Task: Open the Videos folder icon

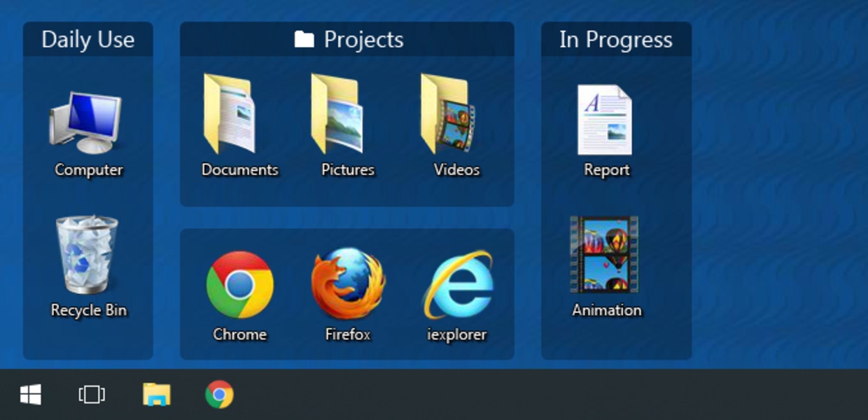Action: (x=448, y=113)
